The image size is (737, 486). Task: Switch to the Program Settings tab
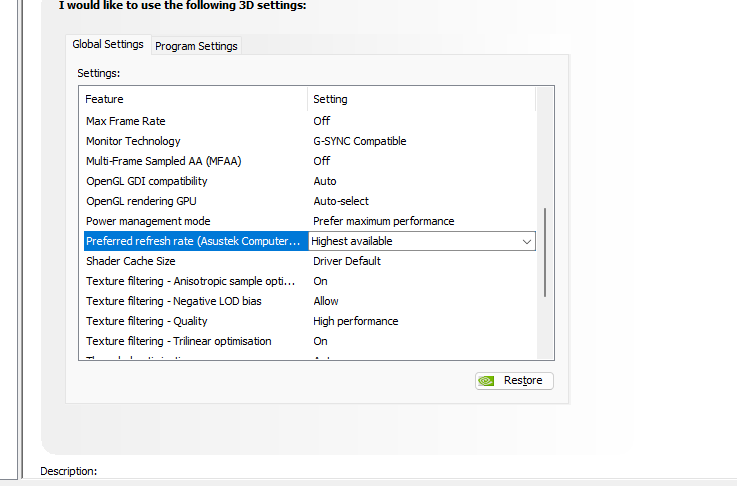click(196, 46)
